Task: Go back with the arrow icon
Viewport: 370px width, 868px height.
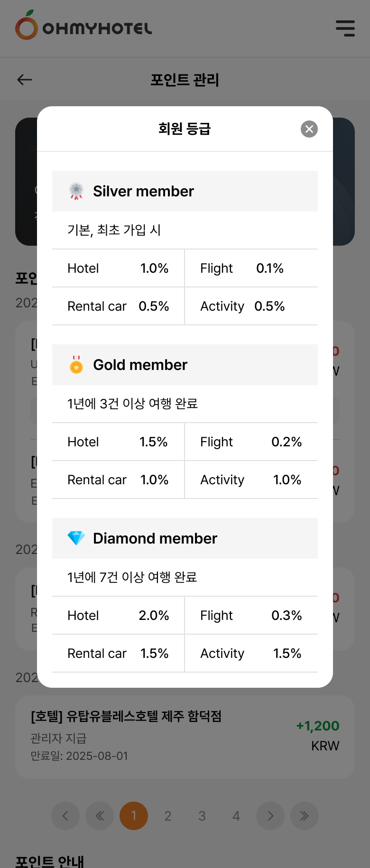Action: (x=25, y=80)
